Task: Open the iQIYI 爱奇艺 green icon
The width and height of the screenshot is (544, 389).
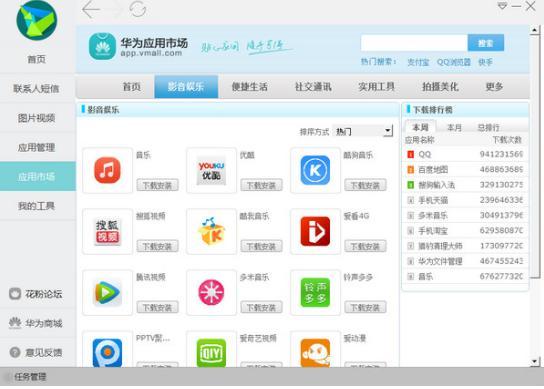Action: (x=211, y=353)
